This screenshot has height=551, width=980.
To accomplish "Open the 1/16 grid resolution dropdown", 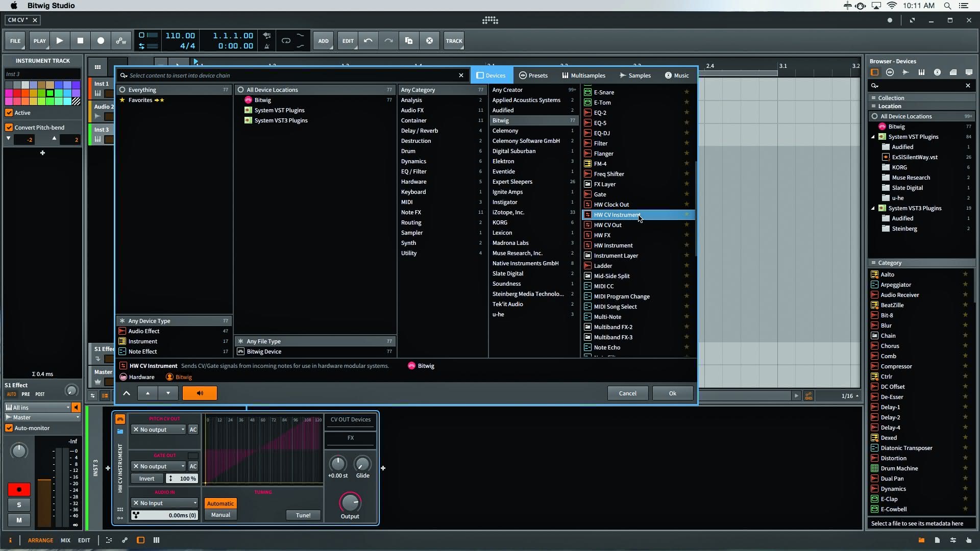I will click(x=849, y=396).
